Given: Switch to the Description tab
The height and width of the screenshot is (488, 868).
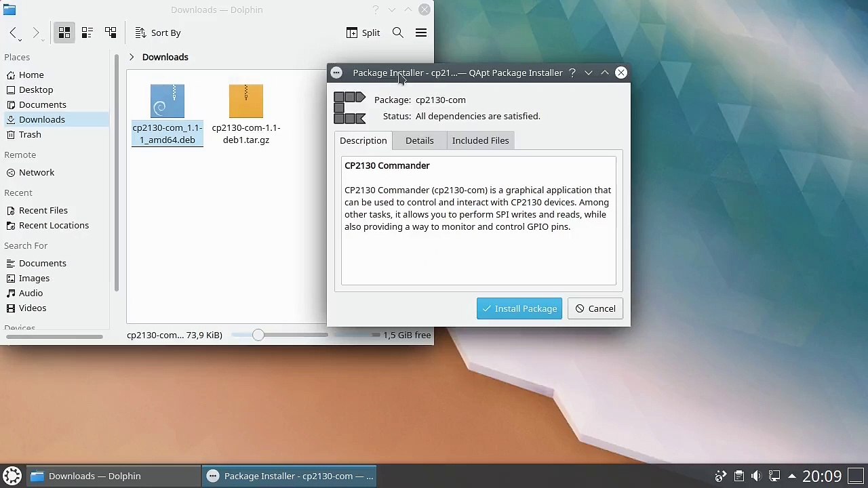Looking at the screenshot, I should click(363, 140).
